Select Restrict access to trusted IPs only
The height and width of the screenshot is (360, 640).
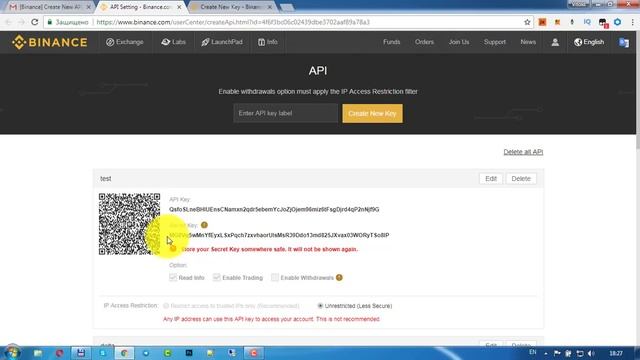166,306
